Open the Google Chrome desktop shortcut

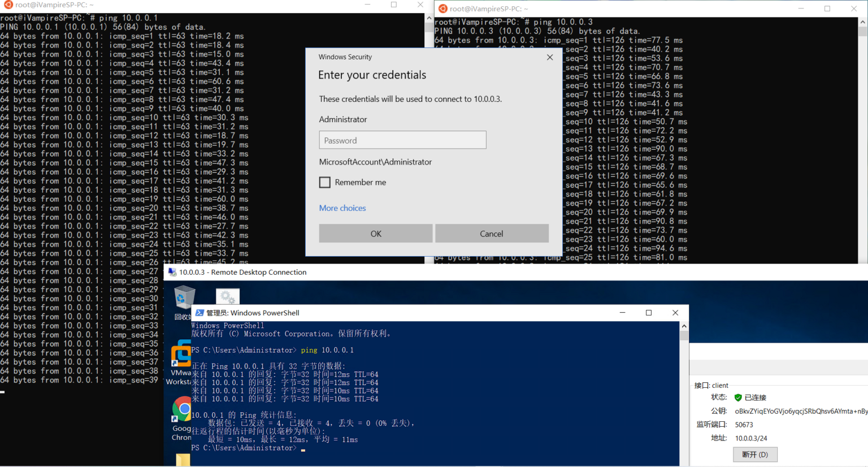[x=182, y=409]
